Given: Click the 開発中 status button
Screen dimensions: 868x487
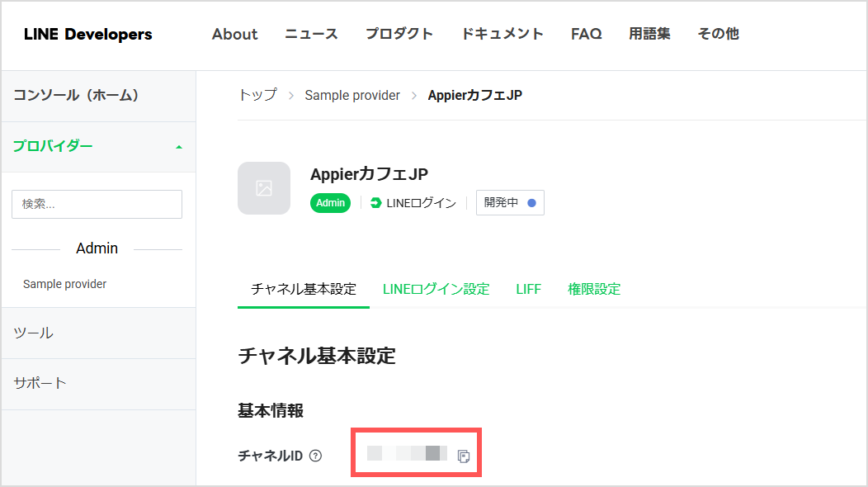Looking at the screenshot, I should (510, 203).
